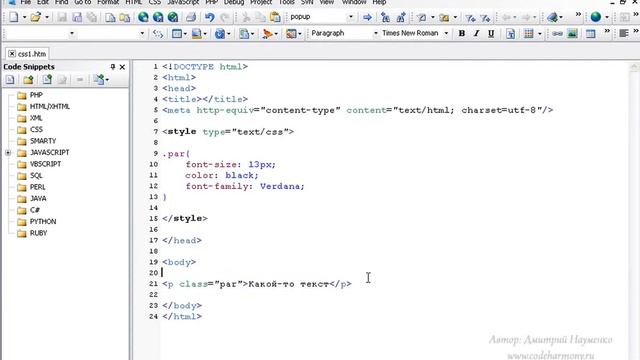Select the VBSCRIPT snippets folder

tap(45, 164)
